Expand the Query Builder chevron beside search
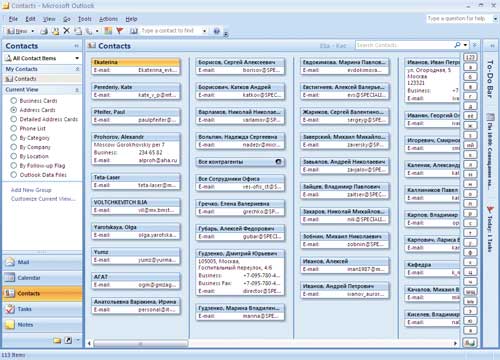The image size is (500, 360). coord(474,45)
